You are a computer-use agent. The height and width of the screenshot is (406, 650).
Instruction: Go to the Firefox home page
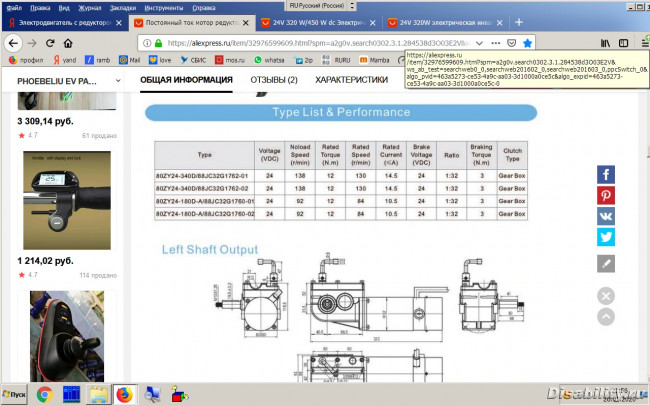tap(85, 43)
